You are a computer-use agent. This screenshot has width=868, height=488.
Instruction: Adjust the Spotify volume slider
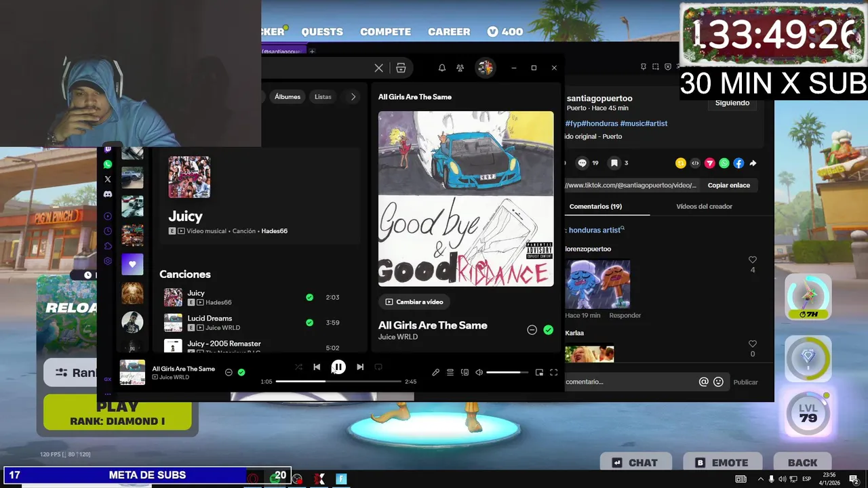click(507, 372)
